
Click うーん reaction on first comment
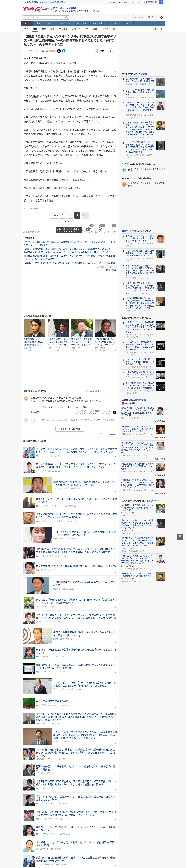(x=106, y=412)
